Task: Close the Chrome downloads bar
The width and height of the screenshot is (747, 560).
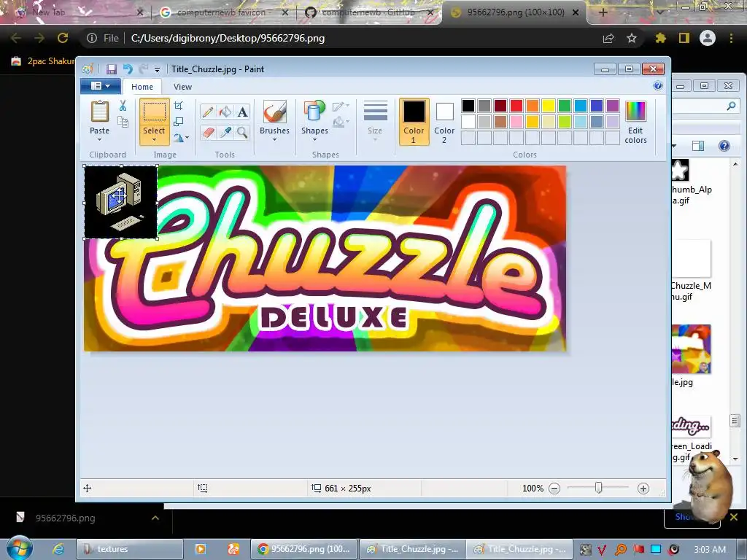Action: click(734, 517)
